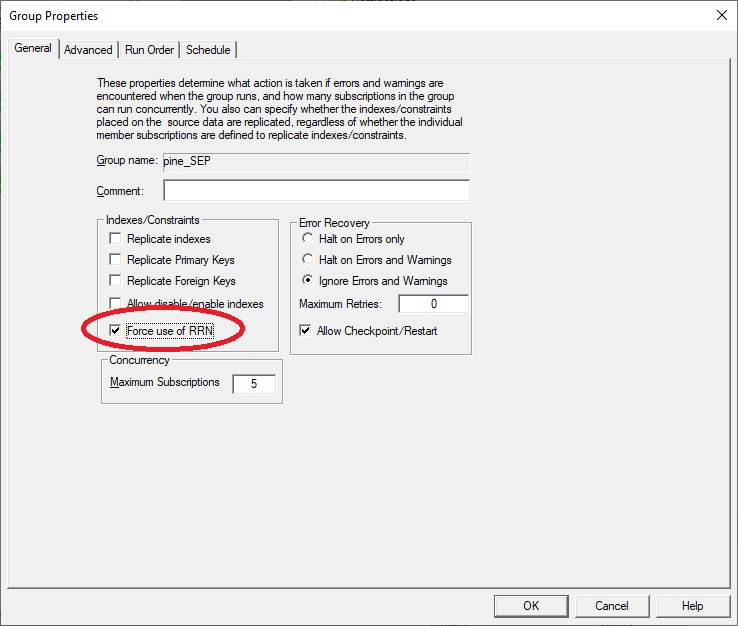Enable the Replicate indexes checkbox

coord(116,239)
